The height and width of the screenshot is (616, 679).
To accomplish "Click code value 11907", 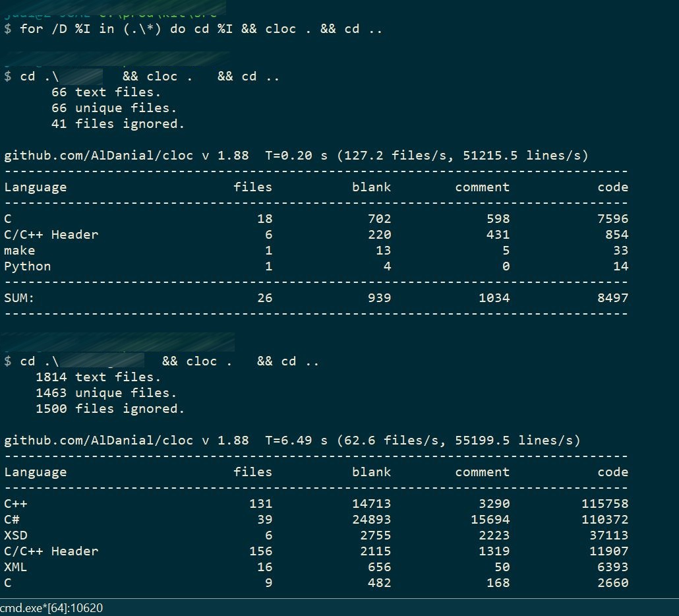I will [x=609, y=551].
